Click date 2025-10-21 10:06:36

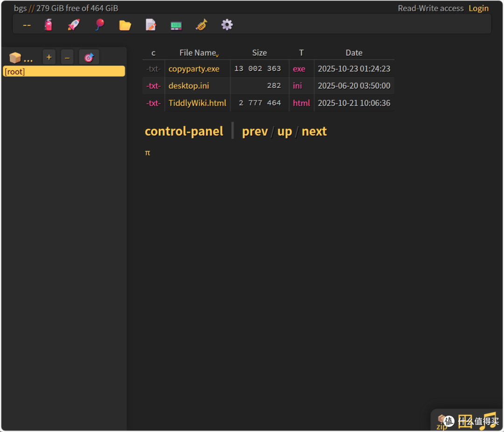(354, 103)
